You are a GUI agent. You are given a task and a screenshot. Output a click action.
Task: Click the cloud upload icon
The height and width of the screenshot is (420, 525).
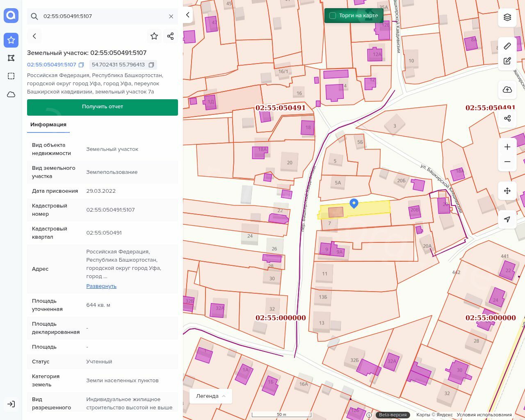(x=507, y=90)
